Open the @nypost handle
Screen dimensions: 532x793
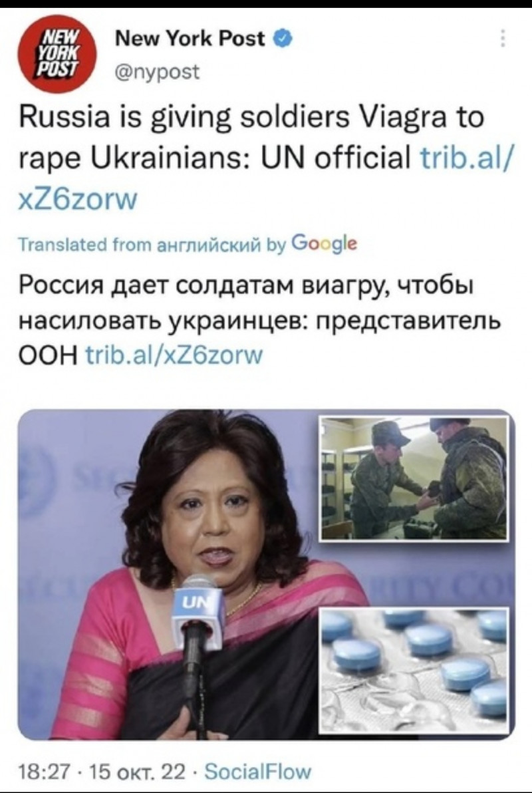tap(158, 73)
